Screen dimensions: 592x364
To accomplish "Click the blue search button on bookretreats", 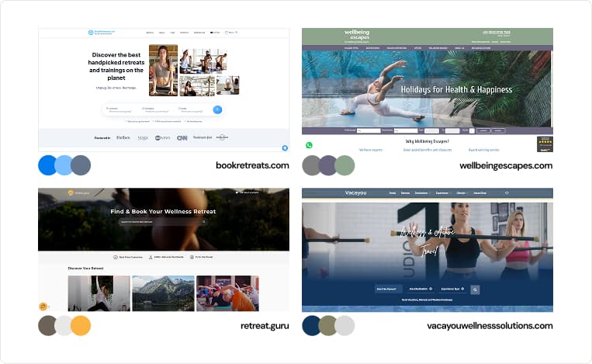I will click(x=217, y=109).
